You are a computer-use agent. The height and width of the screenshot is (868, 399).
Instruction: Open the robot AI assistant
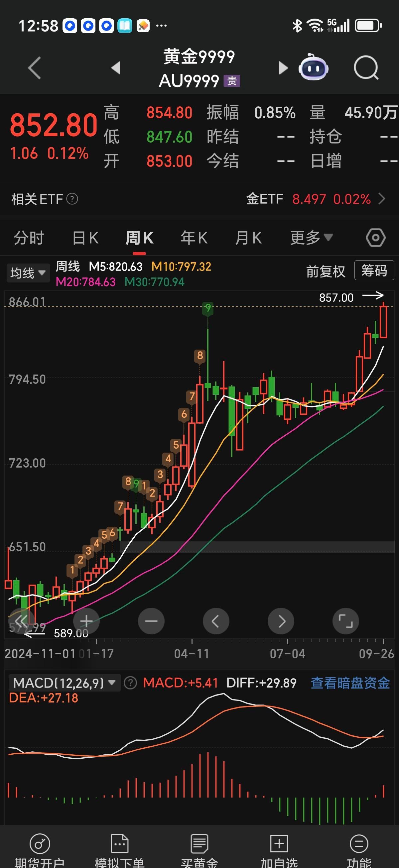pyautogui.click(x=313, y=67)
